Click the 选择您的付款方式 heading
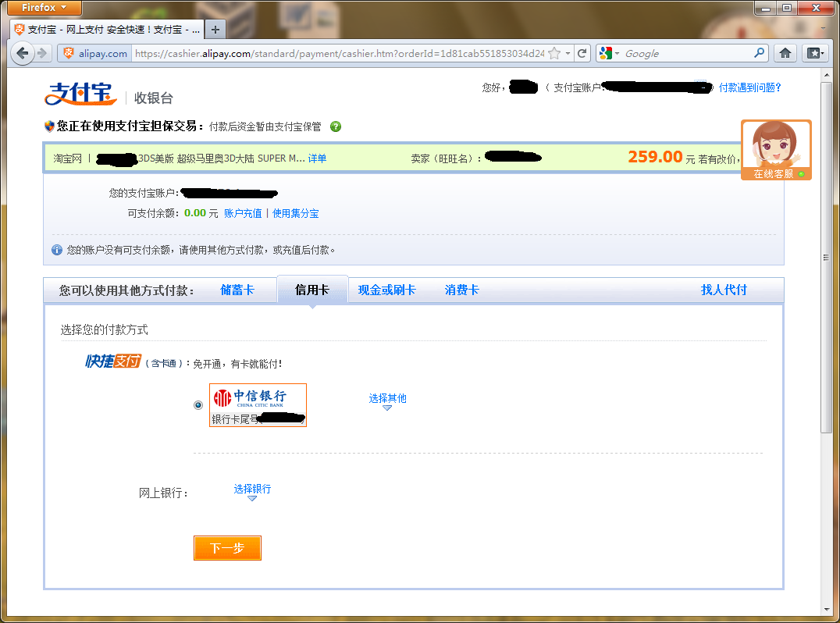Screen dimensions: 840x623 coord(105,329)
